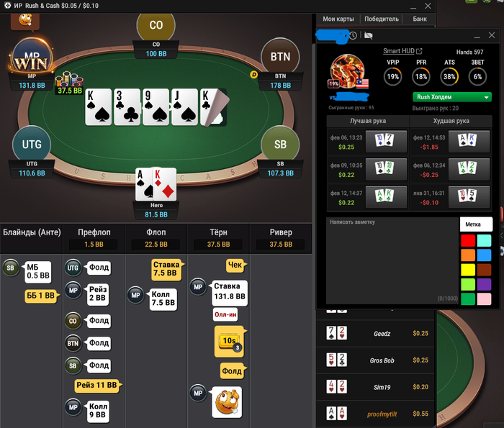The image size is (504, 428).
Task: Click the MP laughing emoji in action log
Action: point(227,402)
